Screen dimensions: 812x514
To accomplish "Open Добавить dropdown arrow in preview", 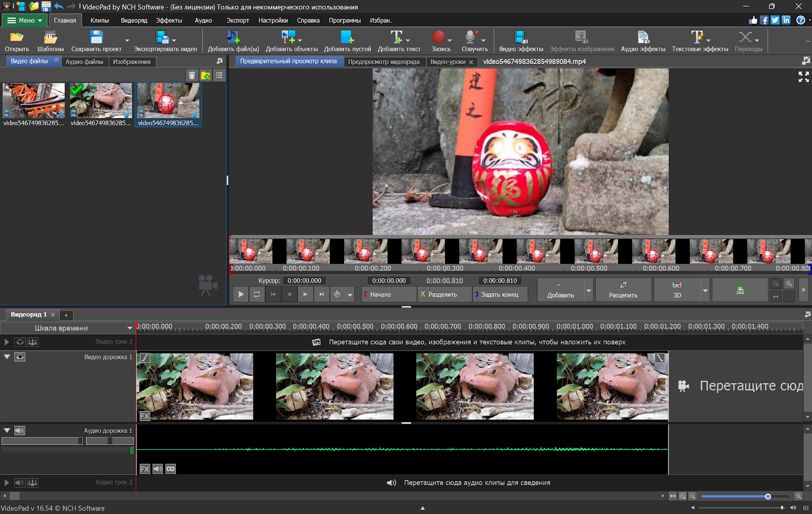I will coord(589,290).
